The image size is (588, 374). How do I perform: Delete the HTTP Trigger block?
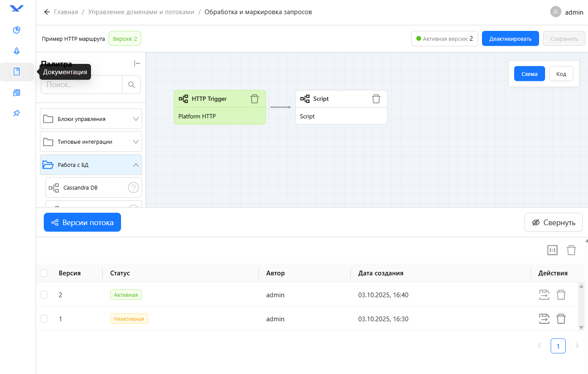click(255, 99)
